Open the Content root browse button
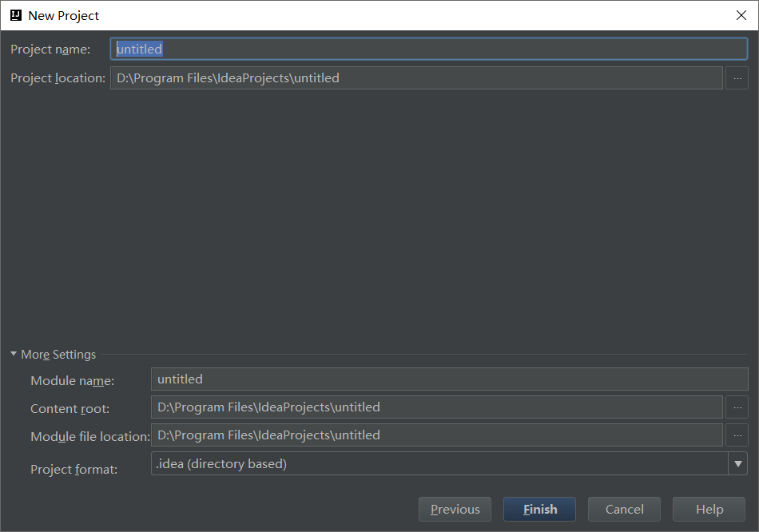This screenshot has height=532, width=759. coord(737,407)
